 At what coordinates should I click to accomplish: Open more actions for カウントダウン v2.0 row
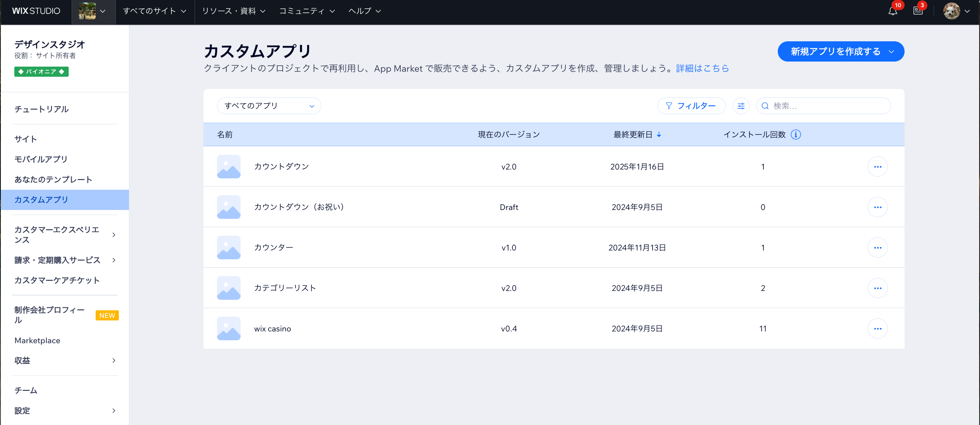click(877, 167)
